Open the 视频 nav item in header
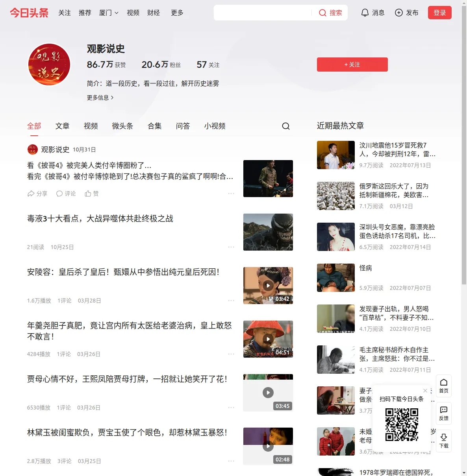 click(x=133, y=13)
